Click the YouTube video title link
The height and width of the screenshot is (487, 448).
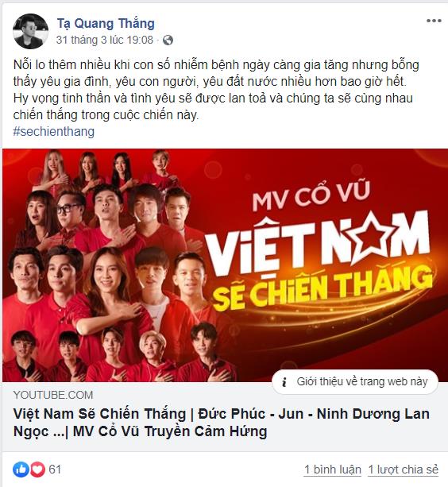tap(222, 423)
